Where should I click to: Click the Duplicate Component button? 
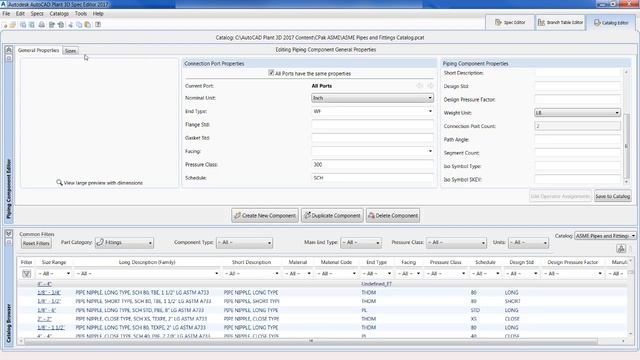click(332, 216)
